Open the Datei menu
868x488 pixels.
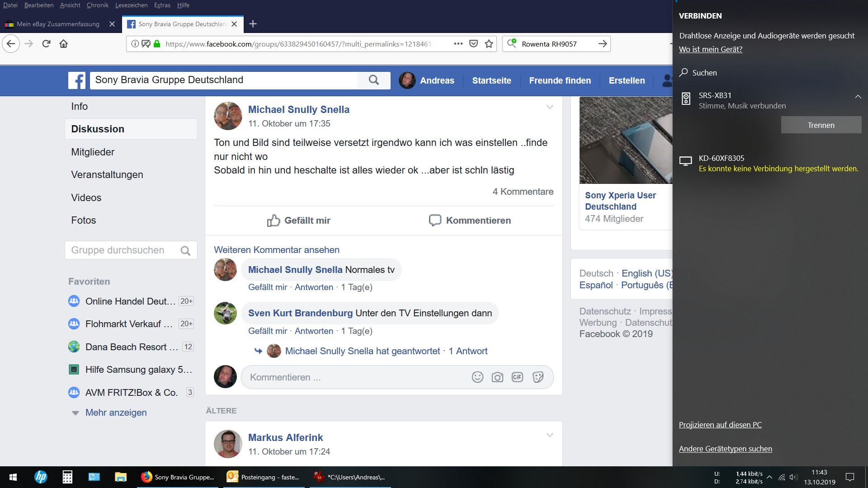click(10, 5)
